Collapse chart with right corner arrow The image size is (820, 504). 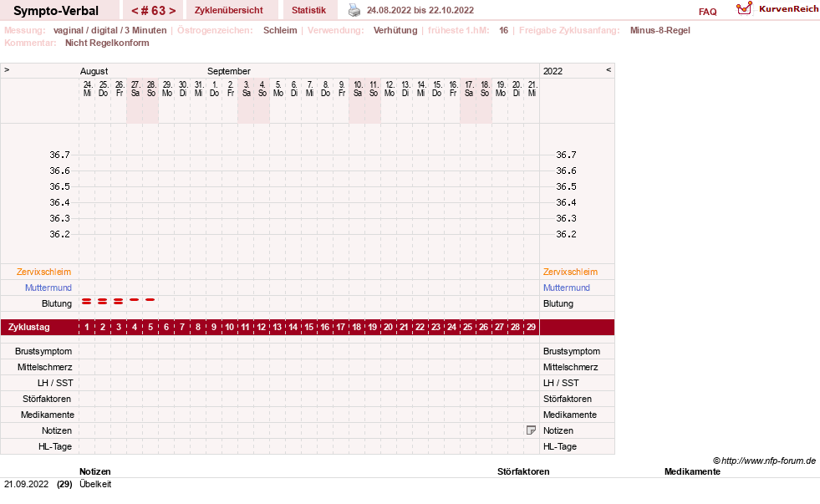pos(609,69)
